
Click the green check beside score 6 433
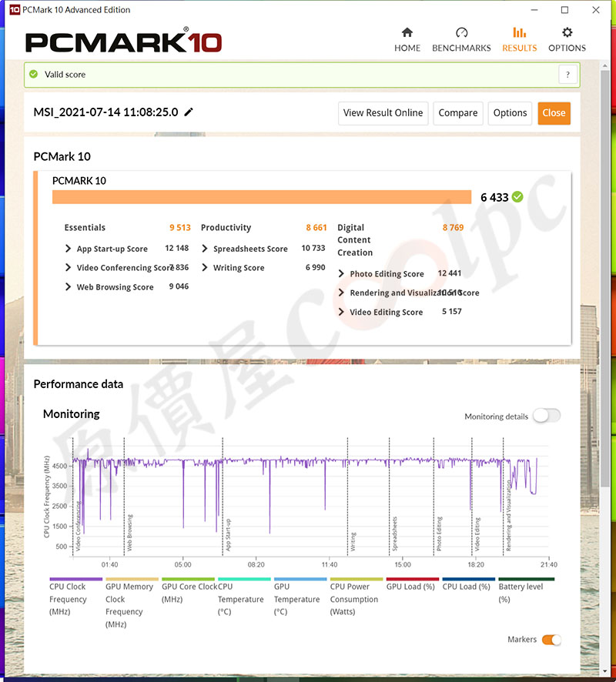click(x=517, y=197)
